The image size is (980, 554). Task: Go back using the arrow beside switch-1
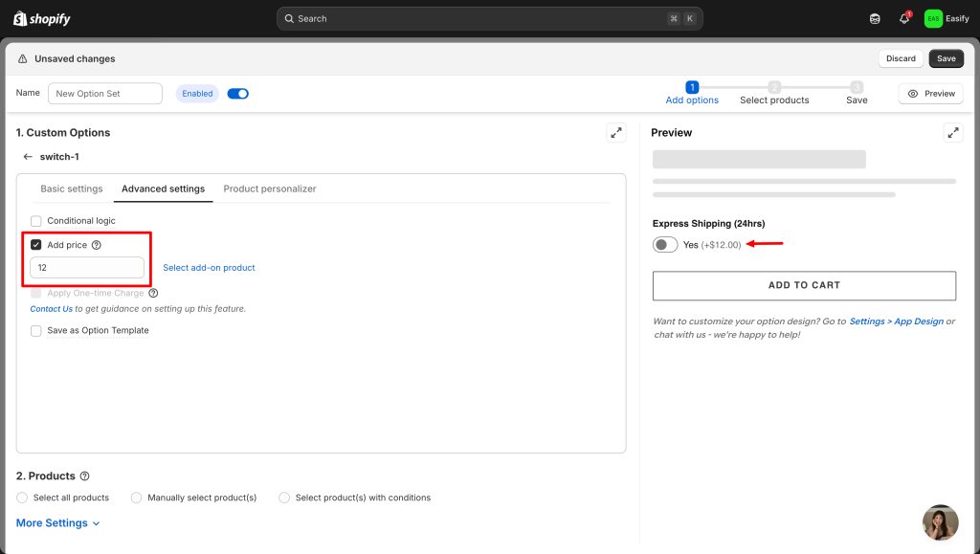(x=28, y=157)
